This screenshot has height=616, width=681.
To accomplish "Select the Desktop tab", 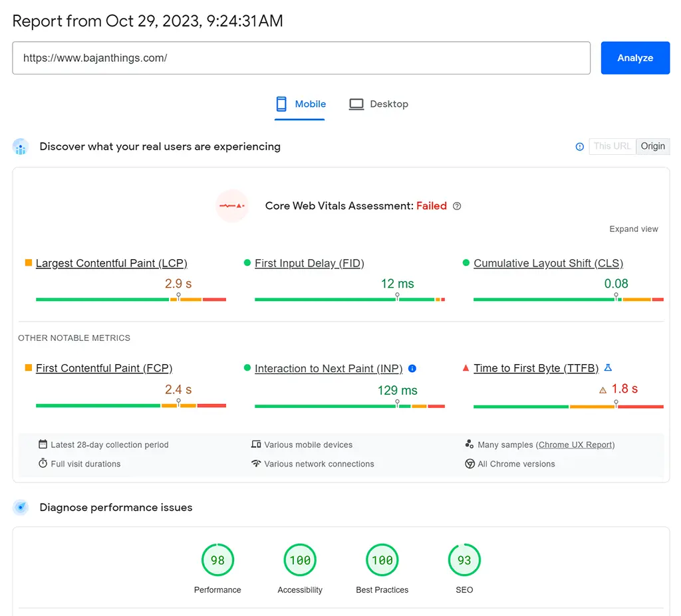I will [x=378, y=104].
